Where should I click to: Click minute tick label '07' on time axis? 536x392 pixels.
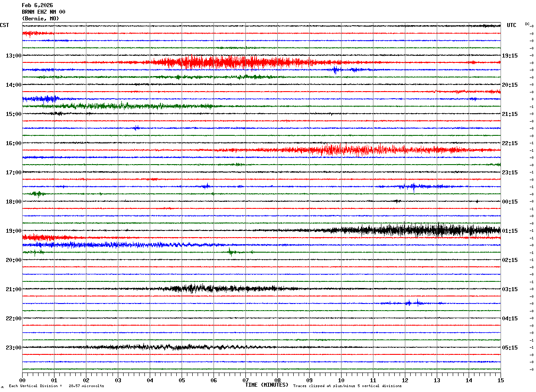pyautogui.click(x=246, y=380)
